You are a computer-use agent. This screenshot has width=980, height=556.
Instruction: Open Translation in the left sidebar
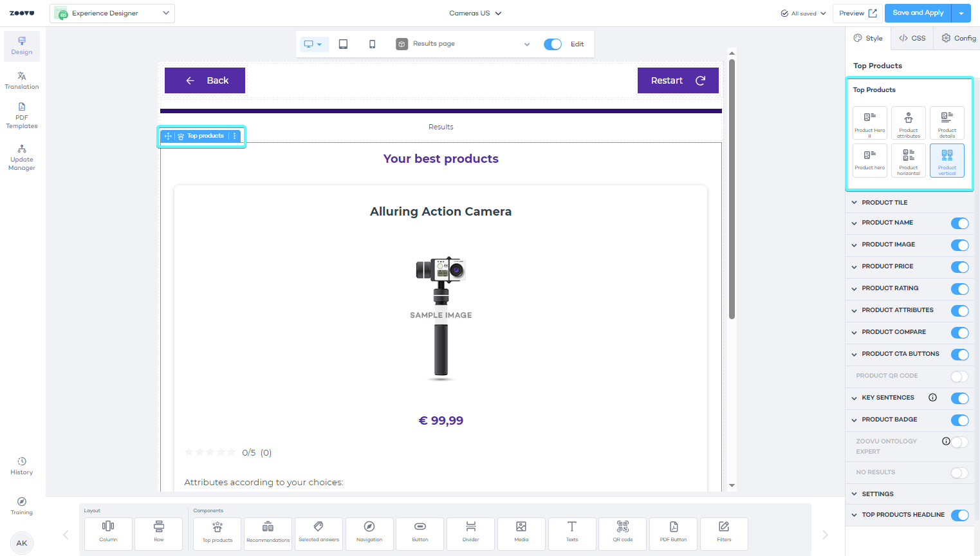(x=22, y=80)
